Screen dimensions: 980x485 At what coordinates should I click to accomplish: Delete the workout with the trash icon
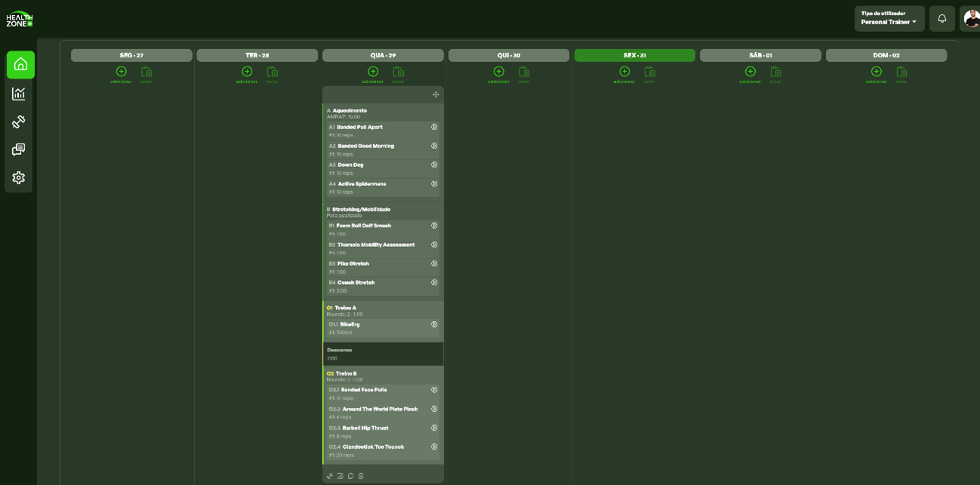[x=361, y=476]
